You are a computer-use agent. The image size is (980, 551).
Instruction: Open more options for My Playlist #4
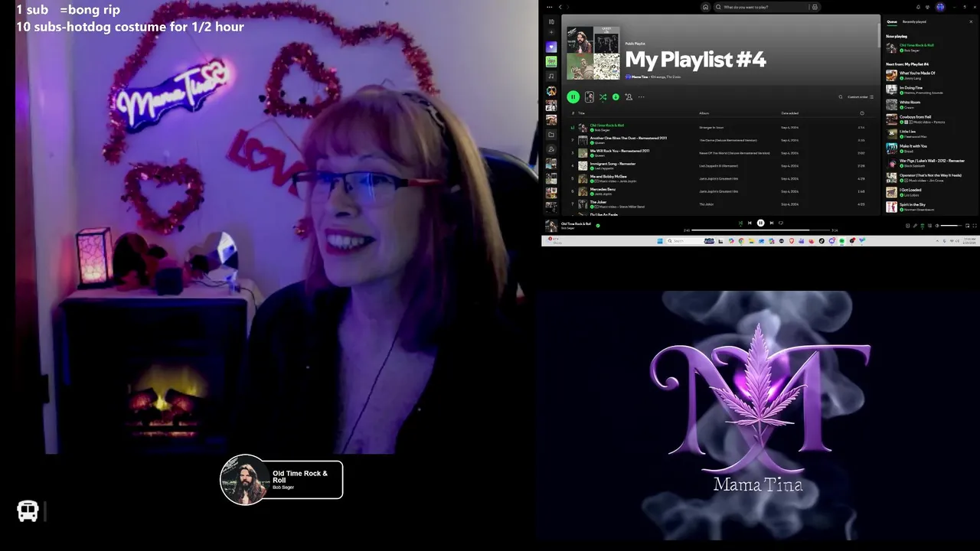pos(642,96)
